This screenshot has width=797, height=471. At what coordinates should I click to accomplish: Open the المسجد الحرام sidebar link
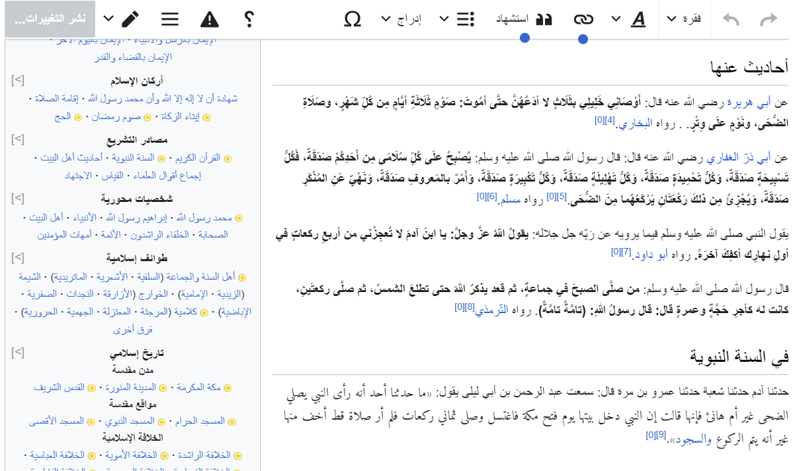point(200,421)
